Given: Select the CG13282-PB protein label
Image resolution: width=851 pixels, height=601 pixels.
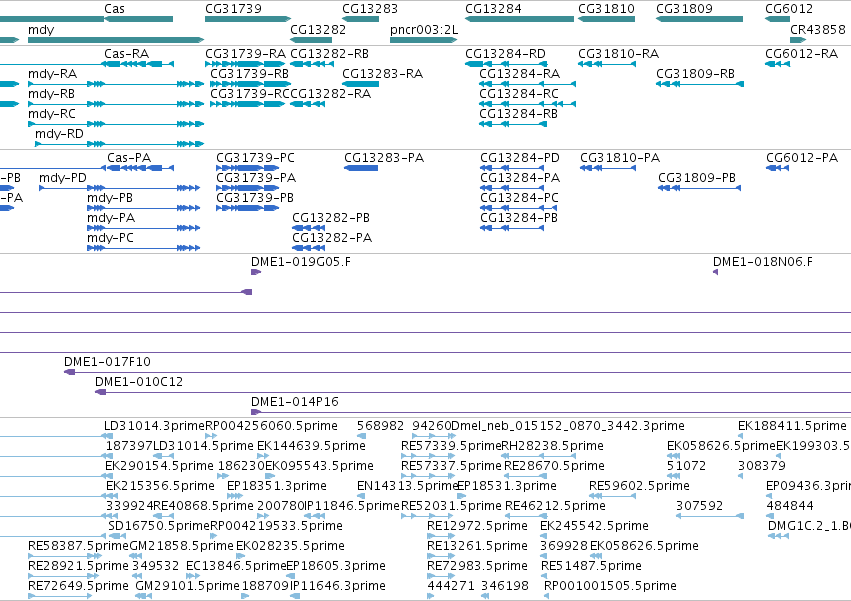Looking at the screenshot, I should [331, 218].
